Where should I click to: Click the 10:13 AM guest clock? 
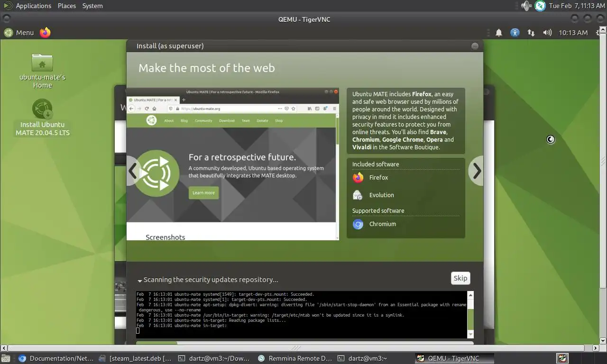573,33
